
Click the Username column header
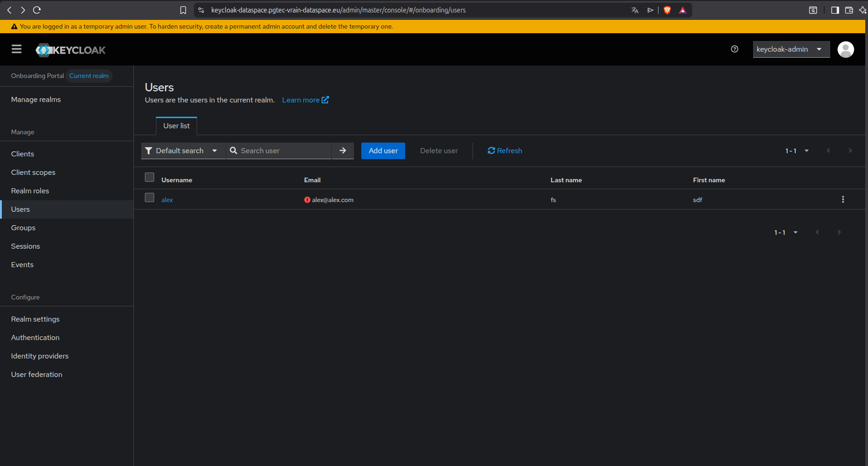click(177, 180)
